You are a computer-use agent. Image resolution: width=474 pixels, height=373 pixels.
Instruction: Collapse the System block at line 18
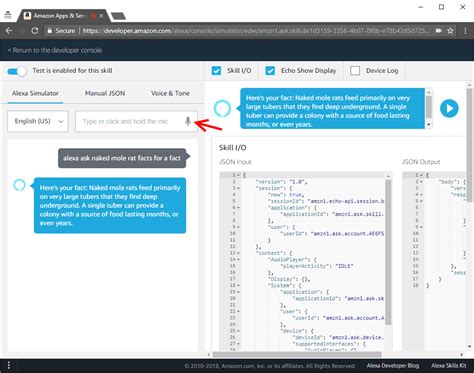pyautogui.click(x=238, y=285)
